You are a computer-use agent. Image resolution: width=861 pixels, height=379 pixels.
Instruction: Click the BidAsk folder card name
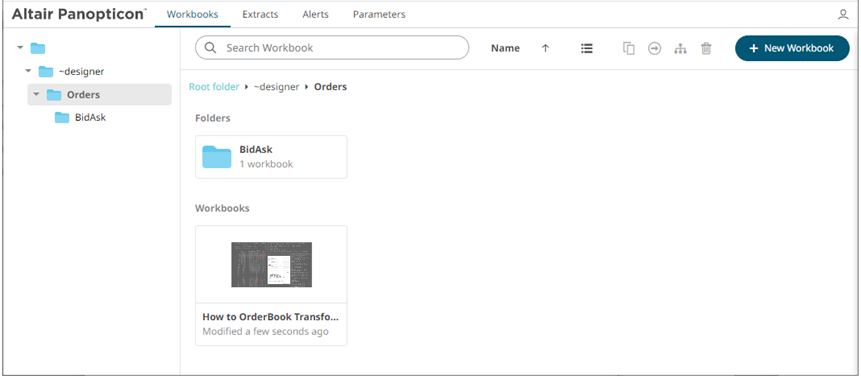pos(256,149)
